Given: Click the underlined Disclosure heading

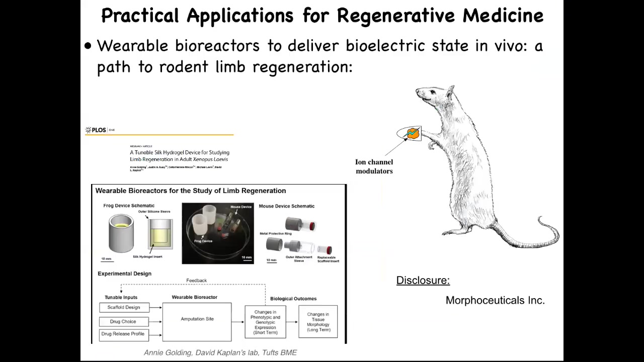Looking at the screenshot, I should (423, 281).
